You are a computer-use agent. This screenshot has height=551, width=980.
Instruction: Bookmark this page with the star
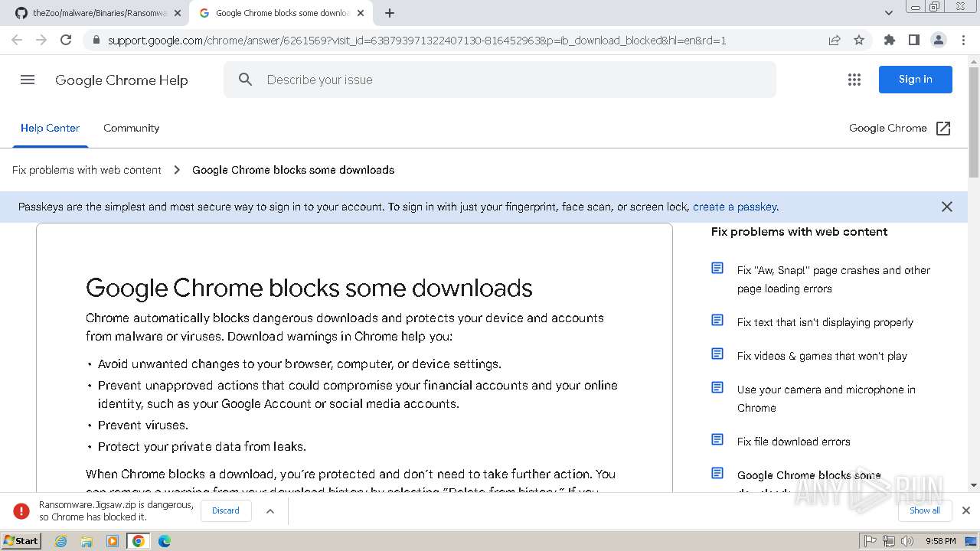tap(859, 40)
